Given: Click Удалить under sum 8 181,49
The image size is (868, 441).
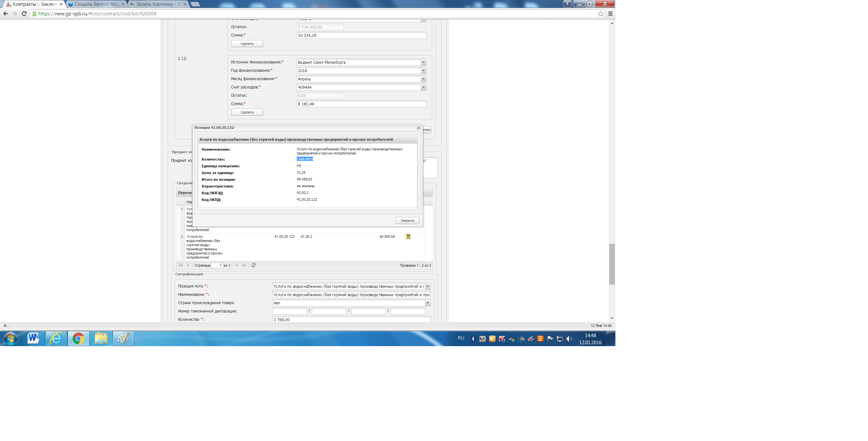Looking at the screenshot, I should [x=247, y=112].
